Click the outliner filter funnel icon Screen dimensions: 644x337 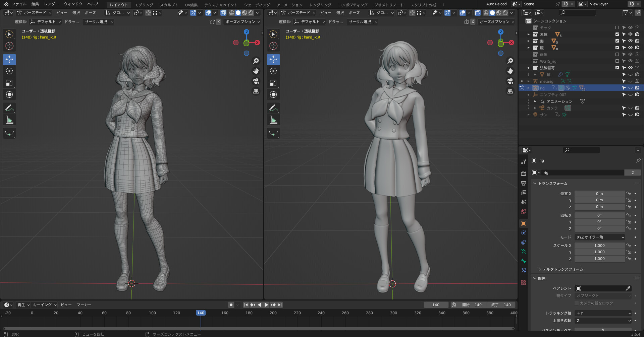[625, 13]
